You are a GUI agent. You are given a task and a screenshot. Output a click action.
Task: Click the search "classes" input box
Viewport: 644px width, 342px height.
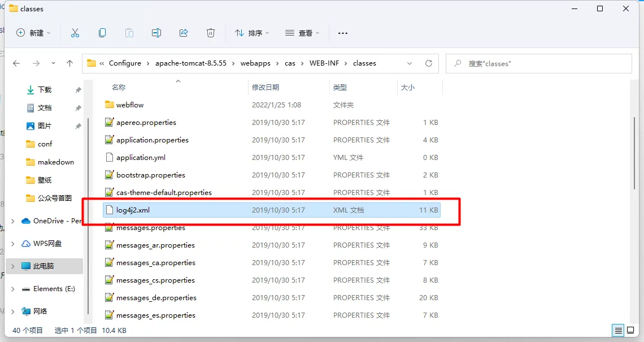pyautogui.click(x=539, y=64)
